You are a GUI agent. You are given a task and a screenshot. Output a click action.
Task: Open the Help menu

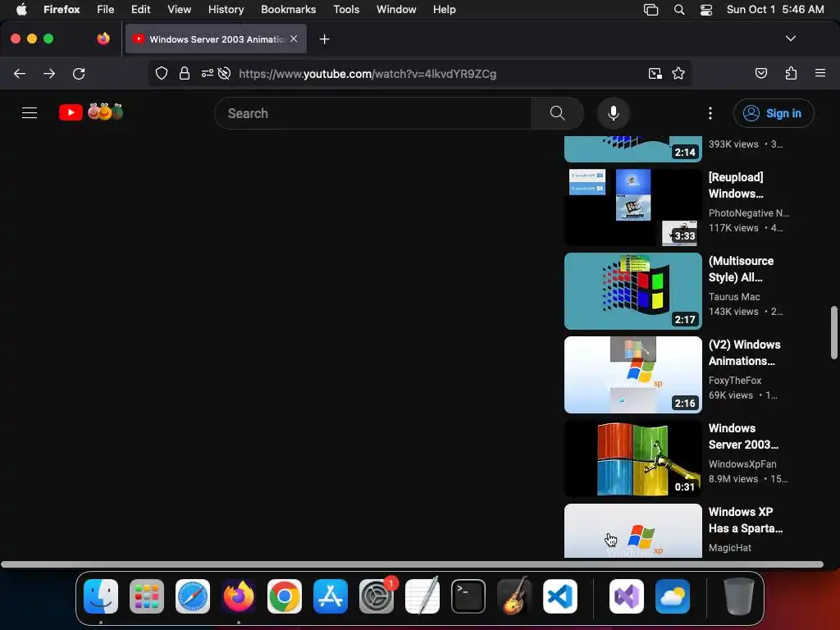(x=444, y=10)
